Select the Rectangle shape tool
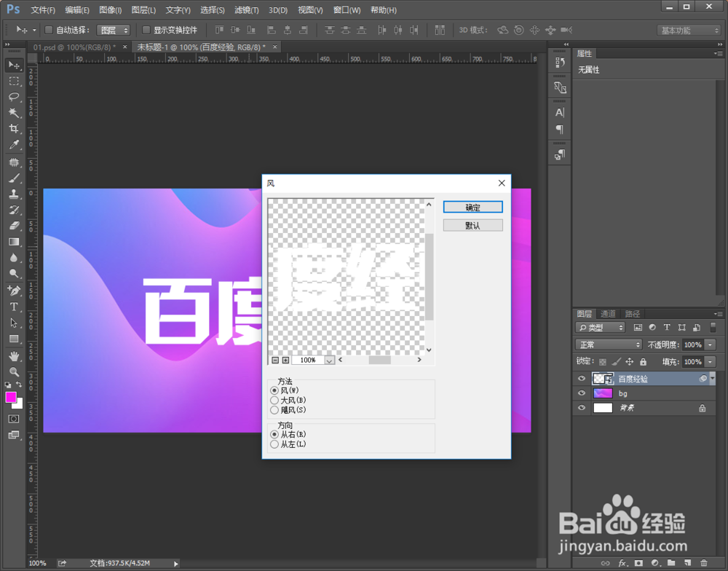Viewport: 728px width, 571px height. click(14, 339)
